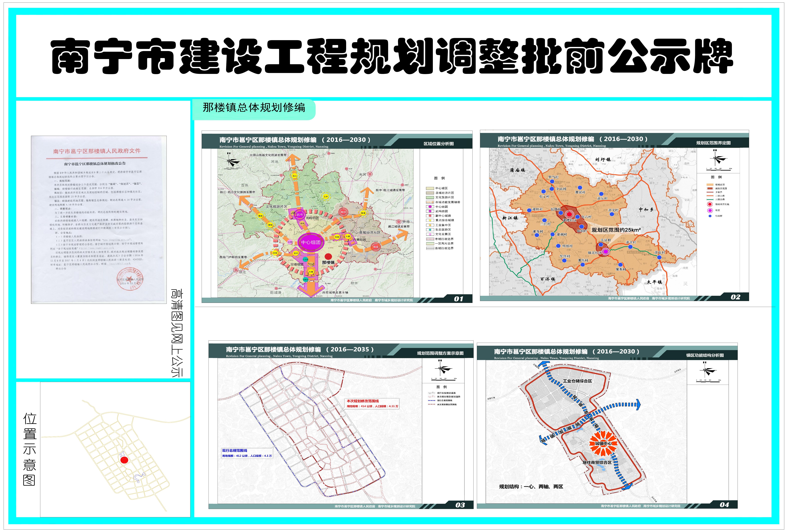Screen dimensions: 788x532
Task: Click the 工业仓储综合区 label on map 04
Action: (x=577, y=381)
